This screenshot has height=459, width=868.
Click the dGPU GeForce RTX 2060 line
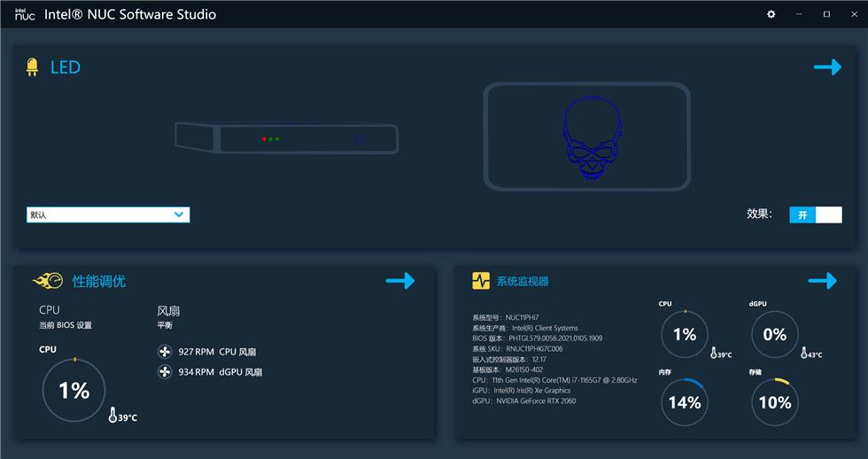pyautogui.click(x=523, y=401)
